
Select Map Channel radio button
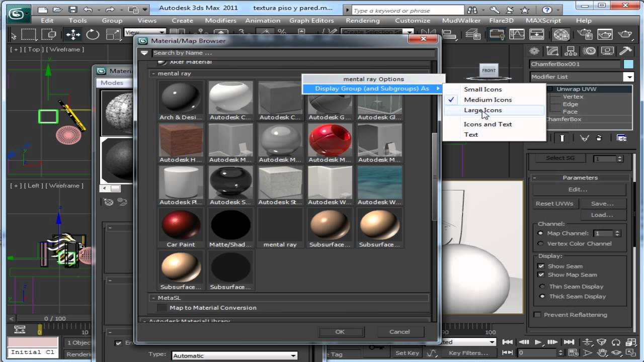coord(540,233)
